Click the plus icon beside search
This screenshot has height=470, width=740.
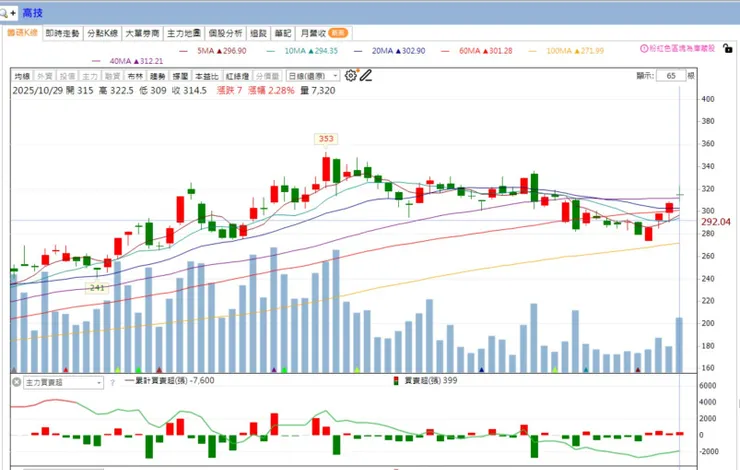[x=13, y=13]
